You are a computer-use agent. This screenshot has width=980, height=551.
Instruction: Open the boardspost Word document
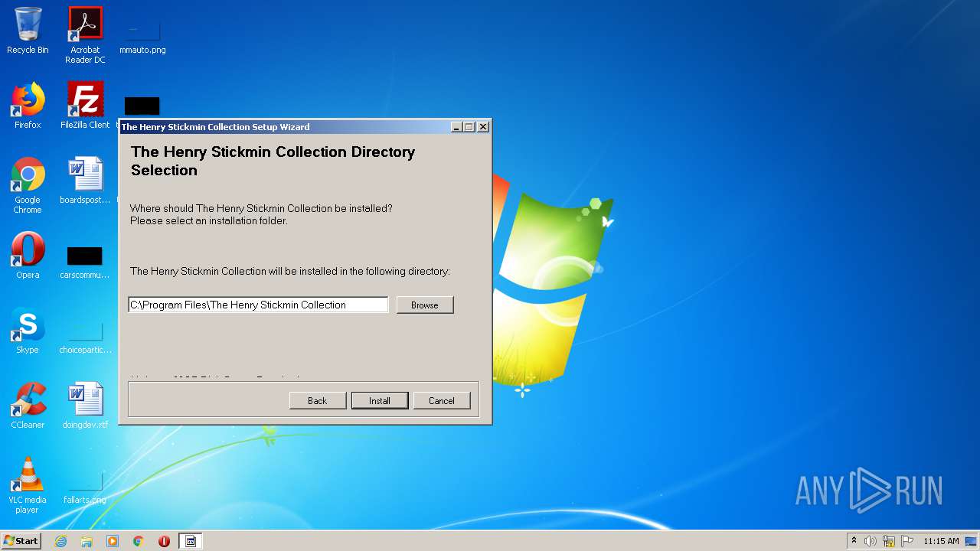[x=85, y=181]
